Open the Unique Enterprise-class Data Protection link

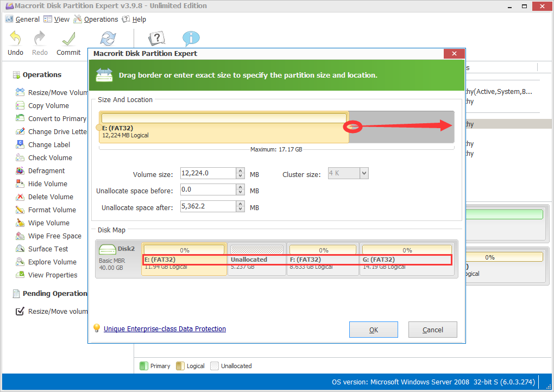tap(165, 328)
